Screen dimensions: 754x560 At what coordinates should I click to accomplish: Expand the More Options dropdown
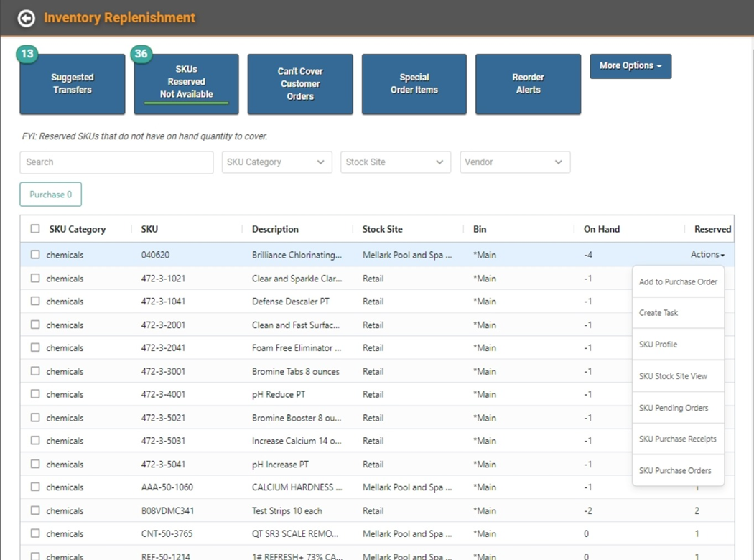click(630, 66)
